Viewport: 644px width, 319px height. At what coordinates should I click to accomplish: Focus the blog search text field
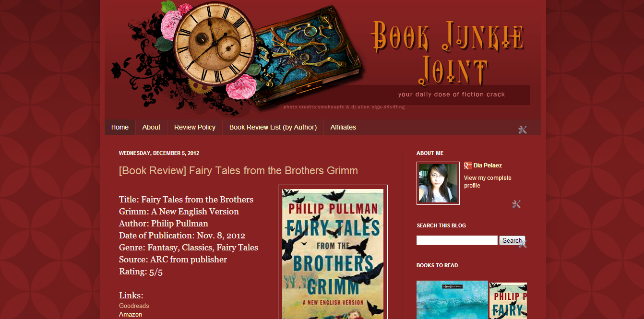[457, 240]
